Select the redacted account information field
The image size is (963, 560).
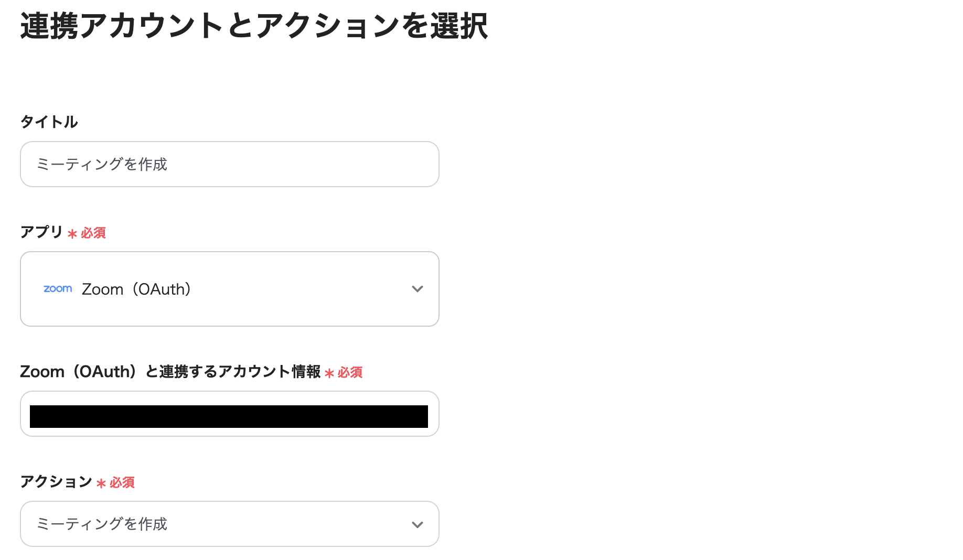(229, 414)
